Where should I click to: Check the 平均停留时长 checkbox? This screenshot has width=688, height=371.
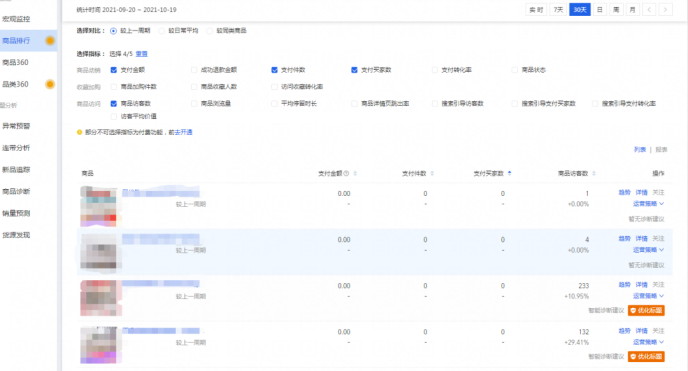(x=274, y=103)
